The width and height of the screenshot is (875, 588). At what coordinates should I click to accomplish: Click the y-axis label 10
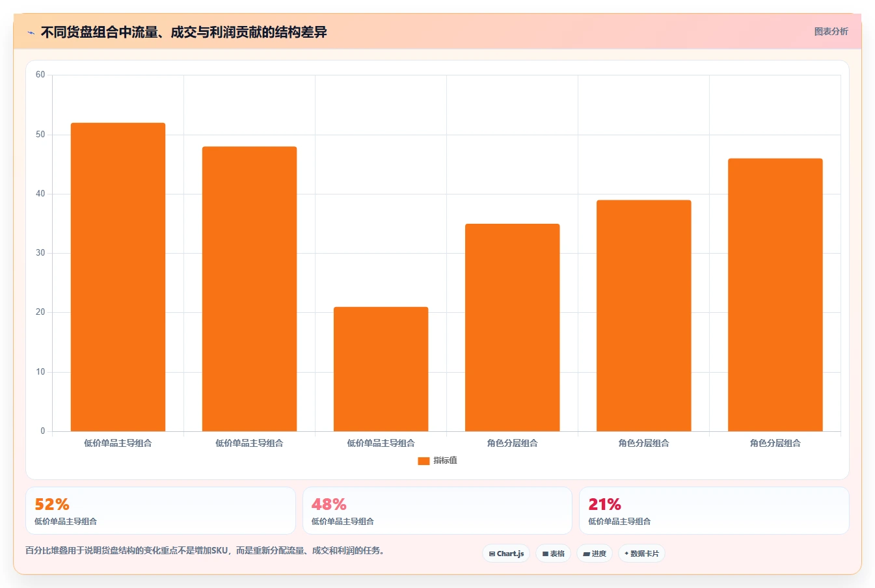click(x=40, y=372)
